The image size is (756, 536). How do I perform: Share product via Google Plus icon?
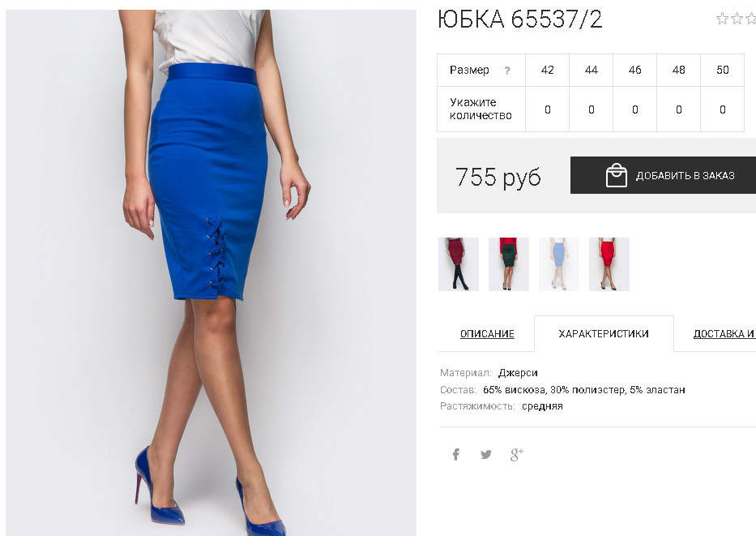pos(517,454)
